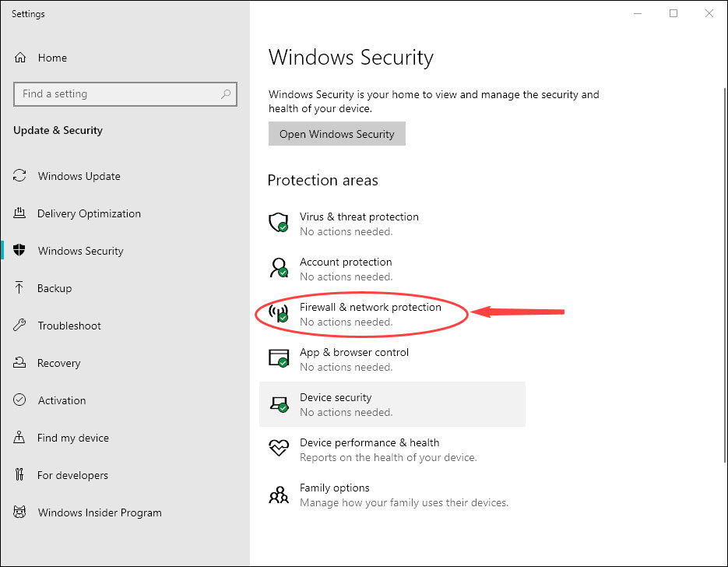Click the Firewall & network antenna icon
The image size is (728, 567).
coord(279,313)
